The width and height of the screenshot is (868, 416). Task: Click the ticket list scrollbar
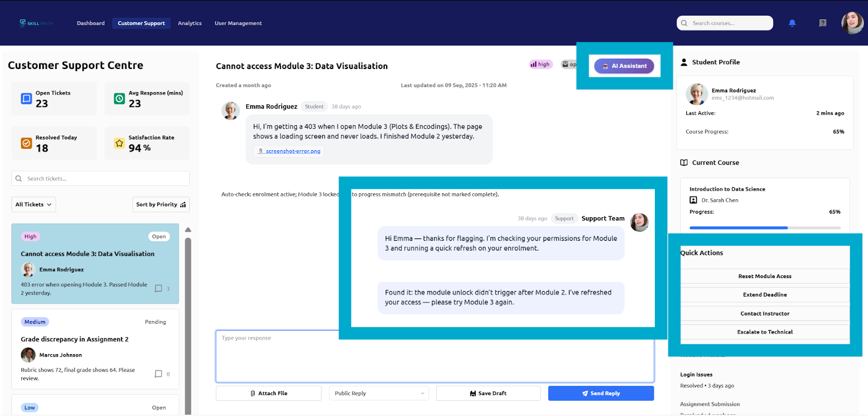tap(188, 326)
